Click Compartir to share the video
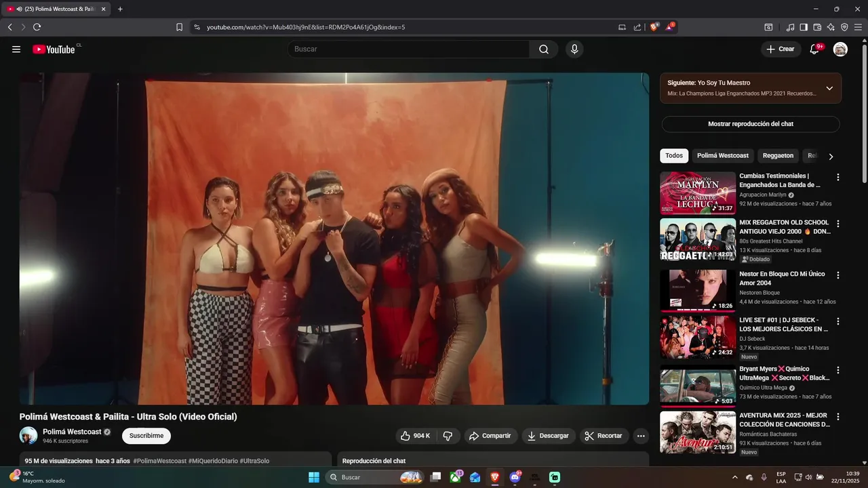Screen dimensions: 868x488 click(x=490, y=436)
